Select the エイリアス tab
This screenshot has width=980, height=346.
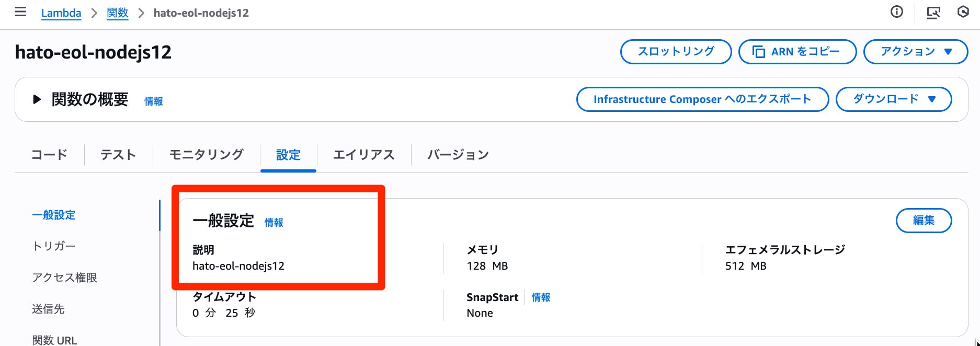(x=363, y=155)
